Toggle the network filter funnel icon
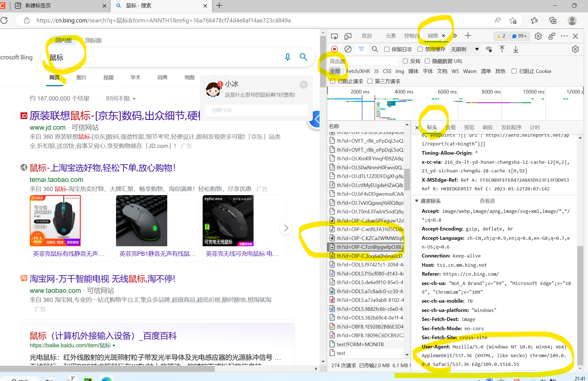Screen dimensions: 588x381 click(361, 49)
